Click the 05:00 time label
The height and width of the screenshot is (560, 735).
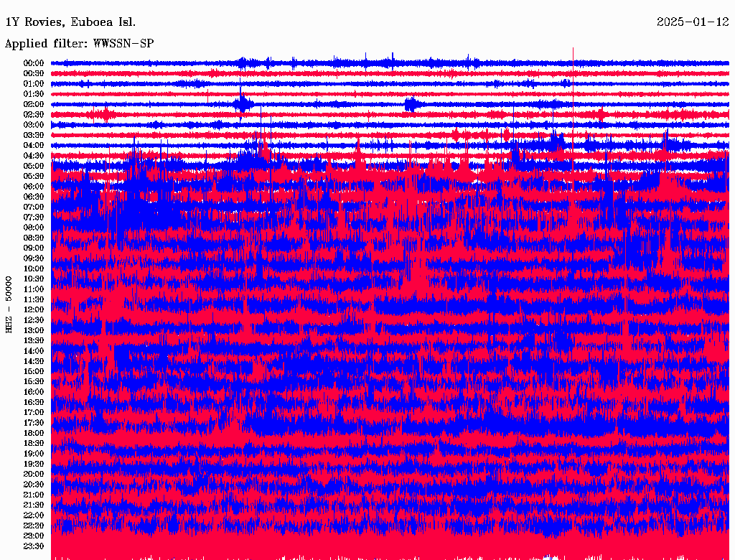pos(34,166)
